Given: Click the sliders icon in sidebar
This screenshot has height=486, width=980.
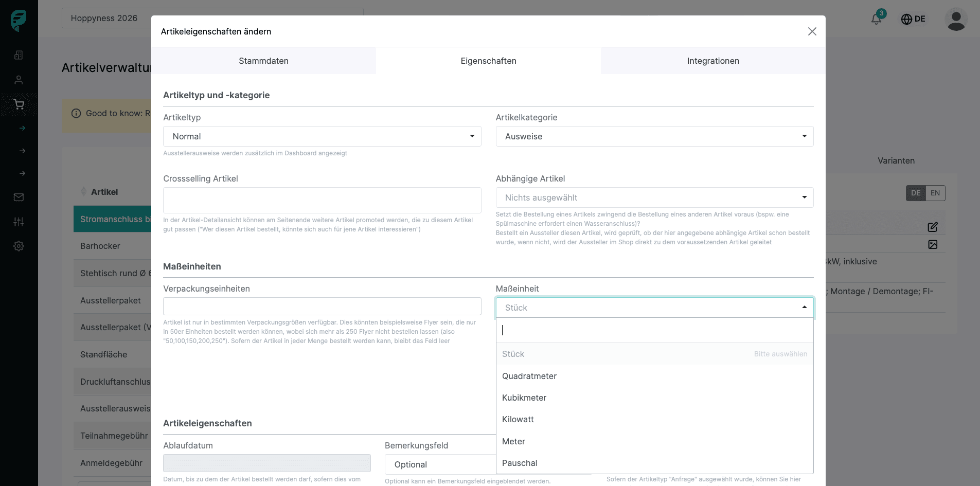Looking at the screenshot, I should coord(19,222).
